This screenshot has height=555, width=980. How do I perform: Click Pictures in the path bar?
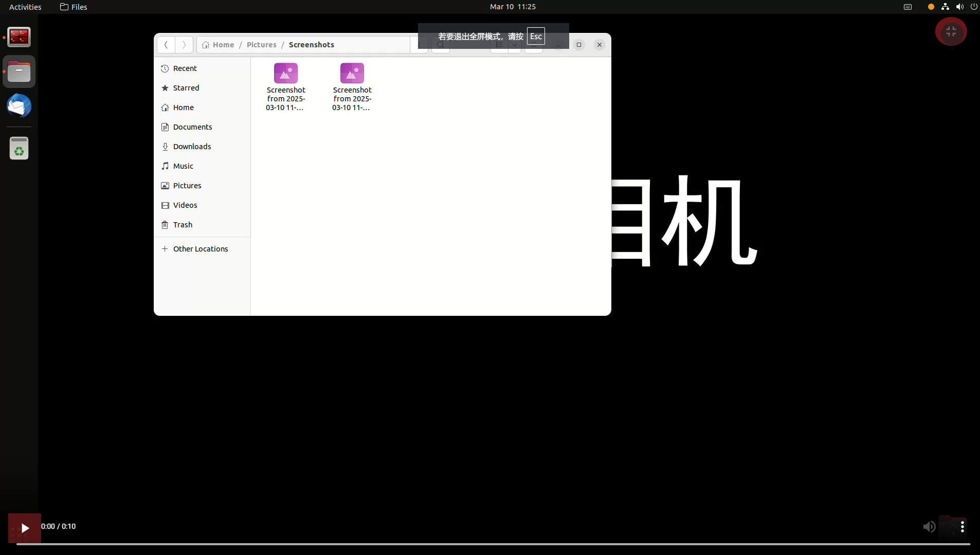[262, 45]
